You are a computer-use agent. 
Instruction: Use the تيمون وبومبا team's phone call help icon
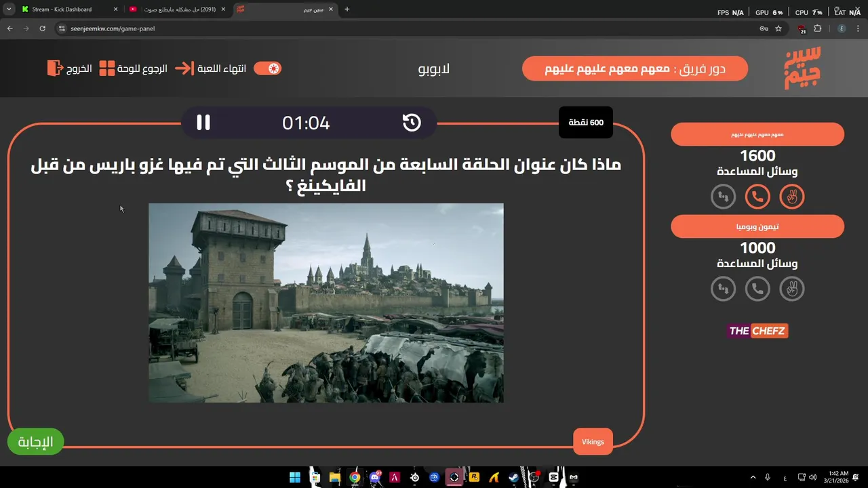pyautogui.click(x=757, y=289)
